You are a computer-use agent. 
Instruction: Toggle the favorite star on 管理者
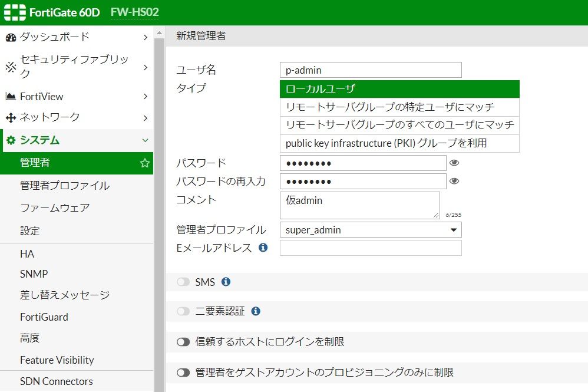tap(144, 163)
